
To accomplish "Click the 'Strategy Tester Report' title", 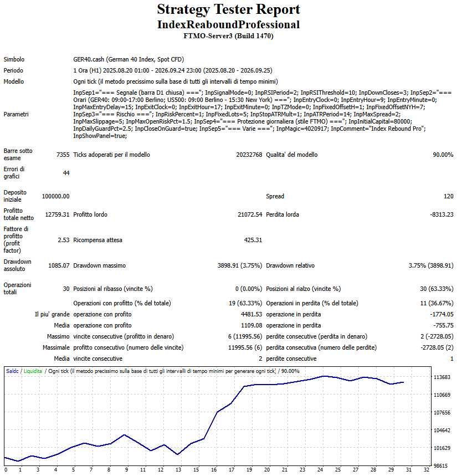I will pos(228,10).
